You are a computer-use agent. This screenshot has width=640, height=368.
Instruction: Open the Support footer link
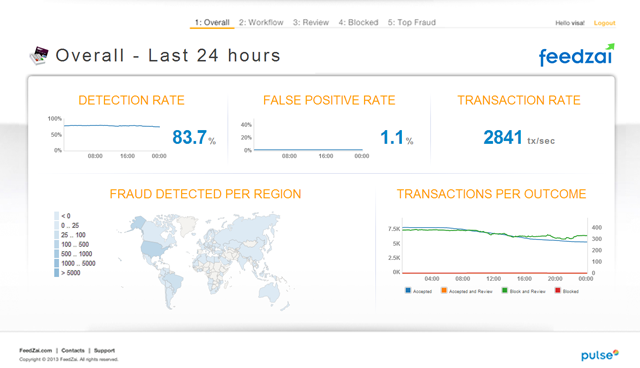pyautogui.click(x=104, y=350)
